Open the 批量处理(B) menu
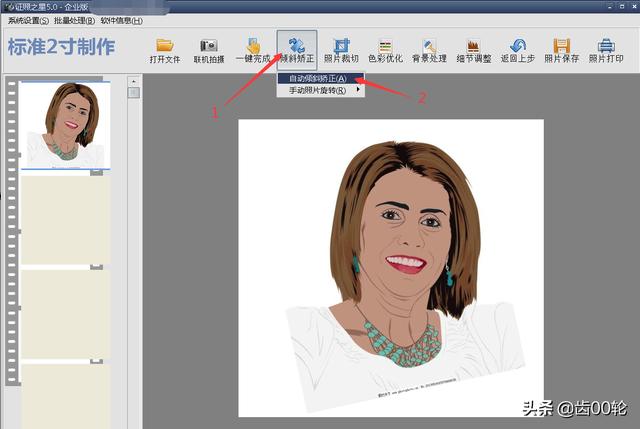This screenshot has width=640, height=429. (74, 21)
